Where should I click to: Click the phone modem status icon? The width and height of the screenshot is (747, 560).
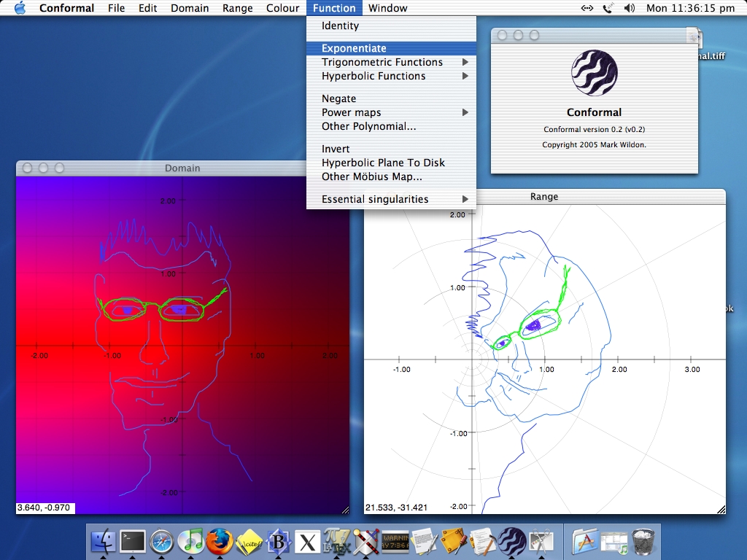coord(608,8)
